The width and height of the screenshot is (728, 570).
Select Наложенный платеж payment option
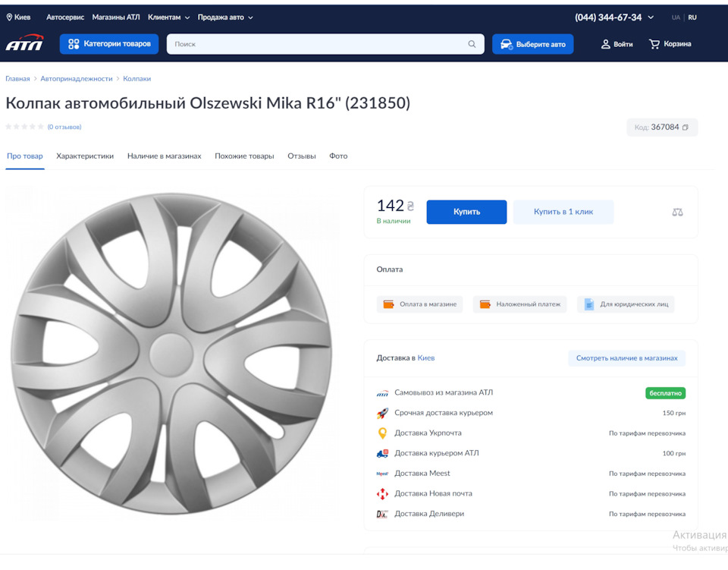coord(519,304)
